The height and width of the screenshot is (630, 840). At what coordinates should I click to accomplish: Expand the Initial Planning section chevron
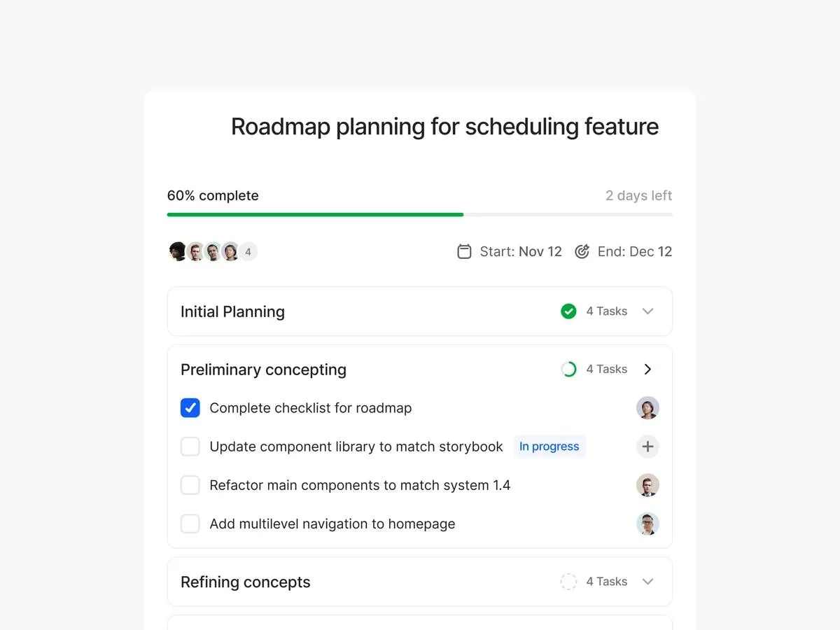click(x=647, y=311)
